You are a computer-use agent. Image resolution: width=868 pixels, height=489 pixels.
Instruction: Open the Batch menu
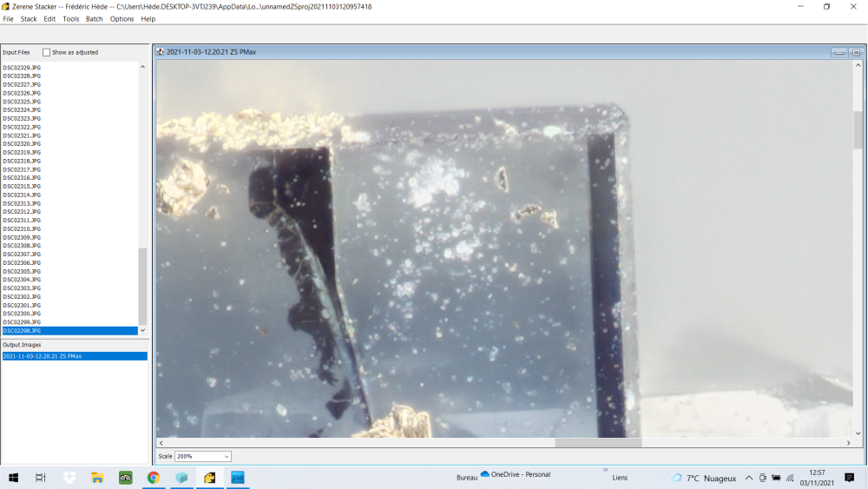[x=95, y=19]
